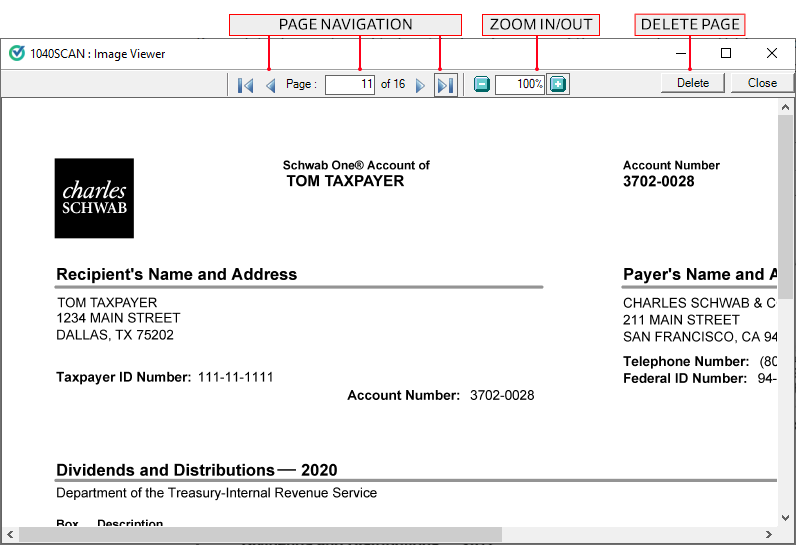Go to the previous page
796x545 pixels.
pyautogui.click(x=270, y=85)
